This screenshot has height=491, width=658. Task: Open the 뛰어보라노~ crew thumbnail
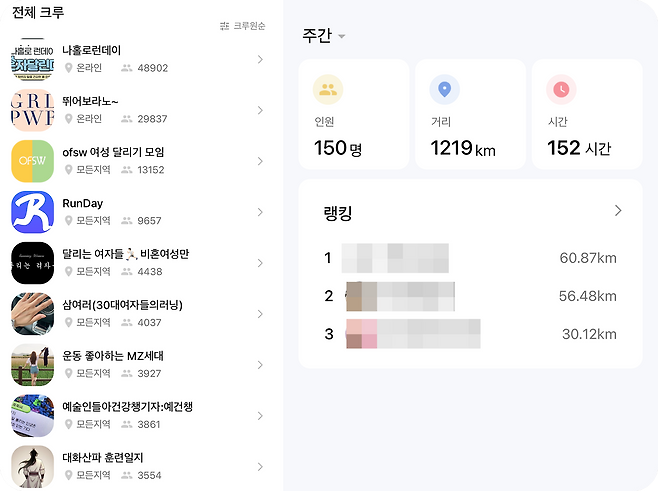click(32, 109)
